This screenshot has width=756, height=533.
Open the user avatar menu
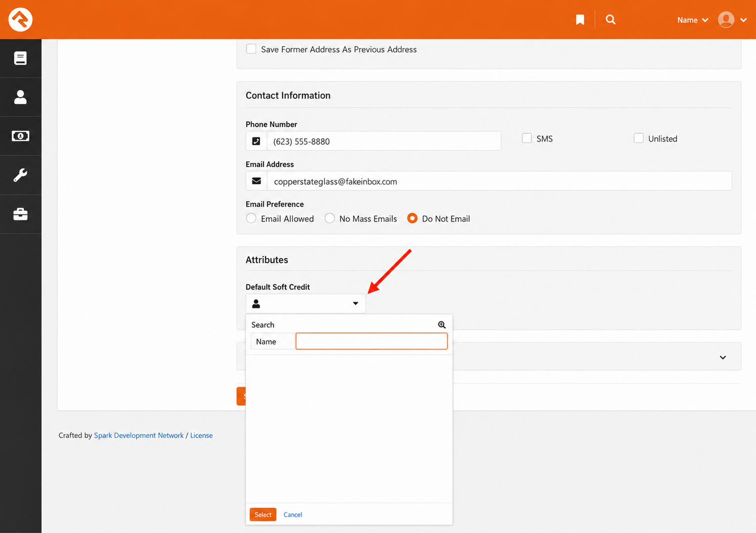(726, 20)
